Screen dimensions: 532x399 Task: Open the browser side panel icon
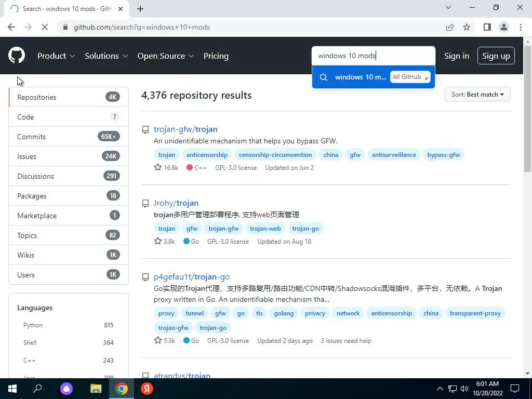click(x=487, y=27)
